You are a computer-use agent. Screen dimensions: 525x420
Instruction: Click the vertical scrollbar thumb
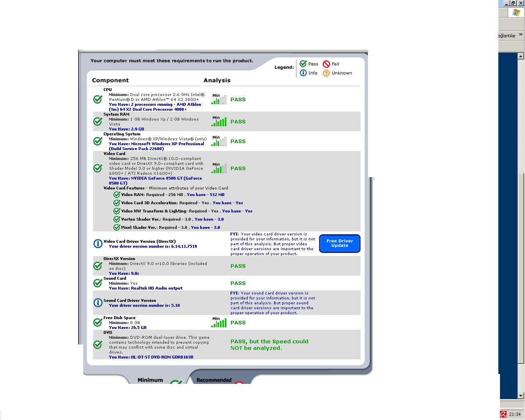tap(521, 269)
